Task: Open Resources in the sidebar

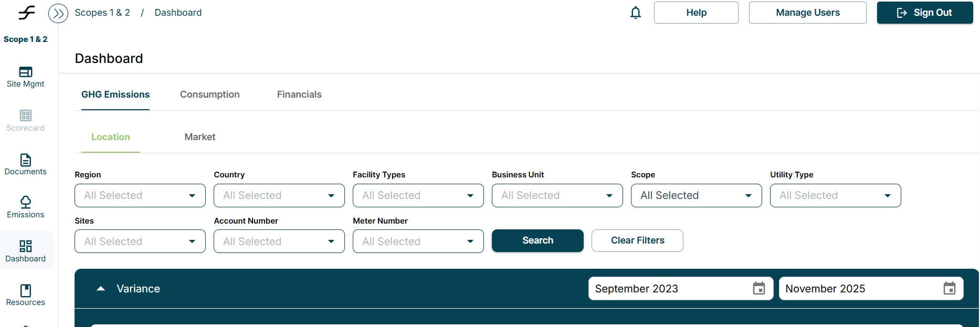Action: click(x=25, y=295)
